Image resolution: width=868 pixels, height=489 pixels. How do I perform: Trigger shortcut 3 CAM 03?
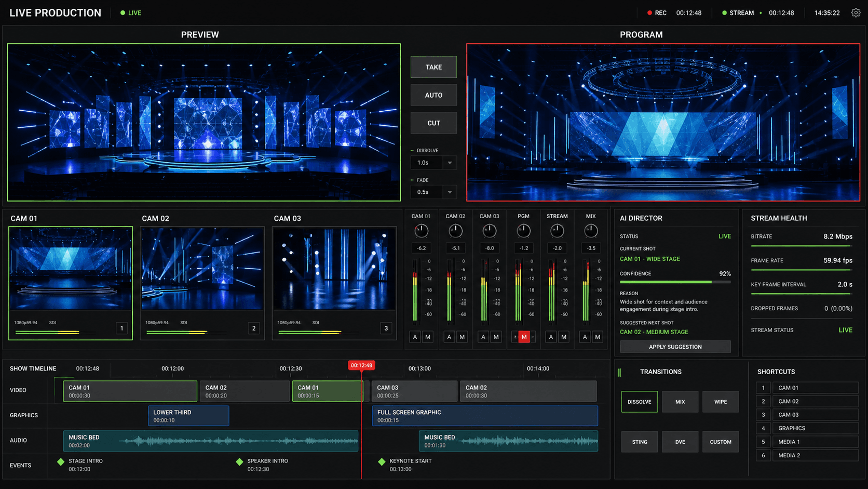807,415
